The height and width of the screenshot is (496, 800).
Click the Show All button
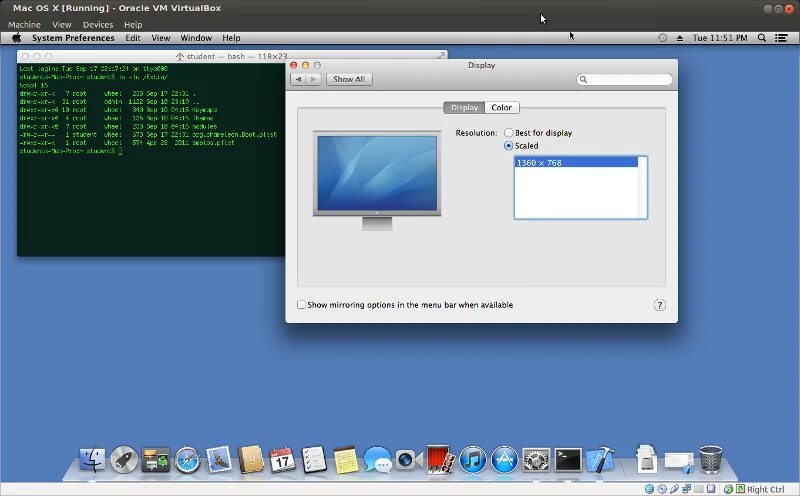coord(349,79)
